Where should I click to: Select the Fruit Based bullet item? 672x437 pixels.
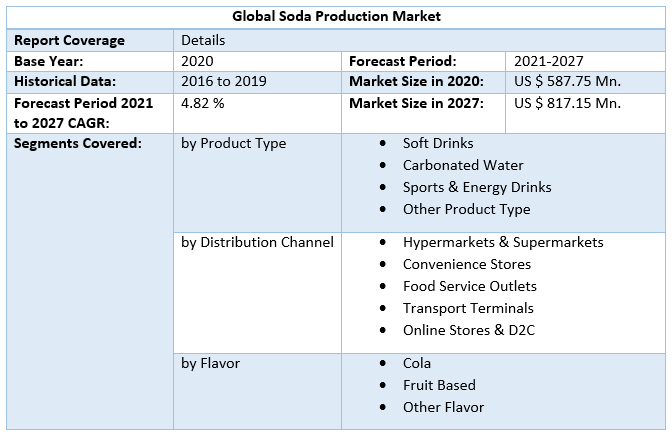439,385
